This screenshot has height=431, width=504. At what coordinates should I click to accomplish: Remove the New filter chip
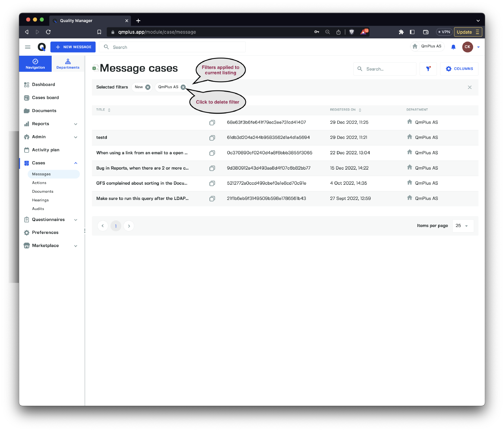(x=148, y=87)
